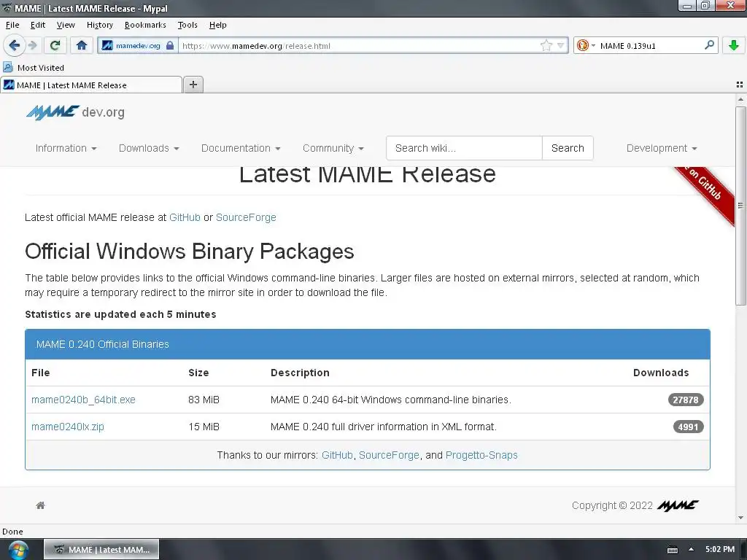The width and height of the screenshot is (747, 560).
Task: Click the tab groups icon at right of tab bar
Action: [740, 85]
